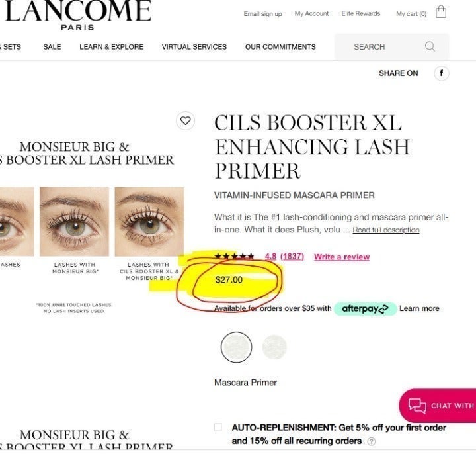The width and height of the screenshot is (476, 454).
Task: Click the search magnifying glass icon
Action: [430, 46]
